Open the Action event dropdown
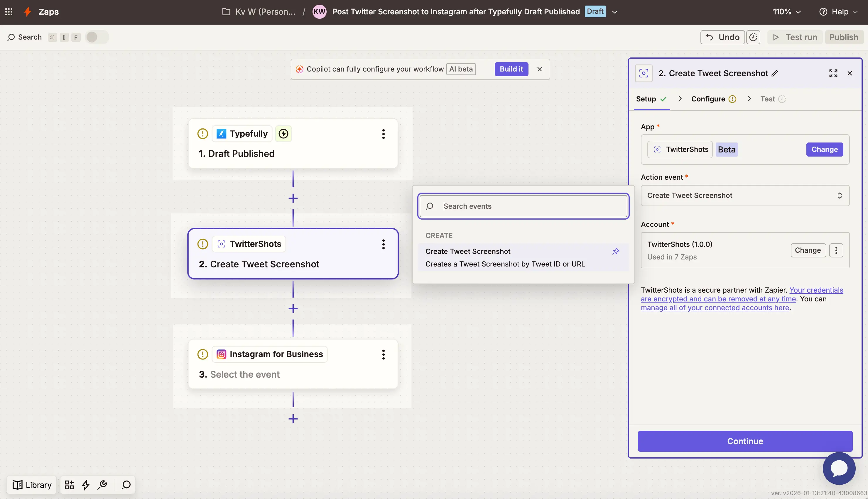 pyautogui.click(x=744, y=195)
